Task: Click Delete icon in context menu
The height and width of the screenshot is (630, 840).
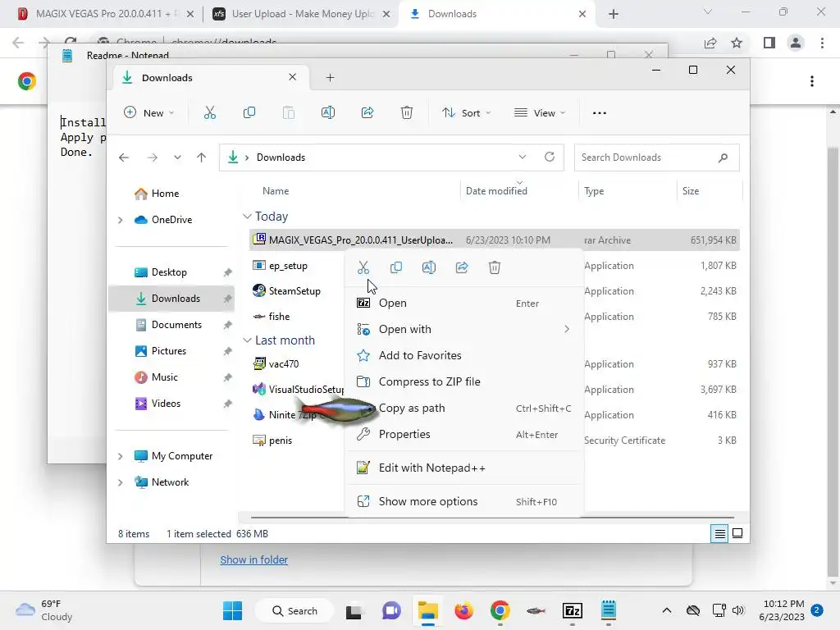Action: coord(495,267)
